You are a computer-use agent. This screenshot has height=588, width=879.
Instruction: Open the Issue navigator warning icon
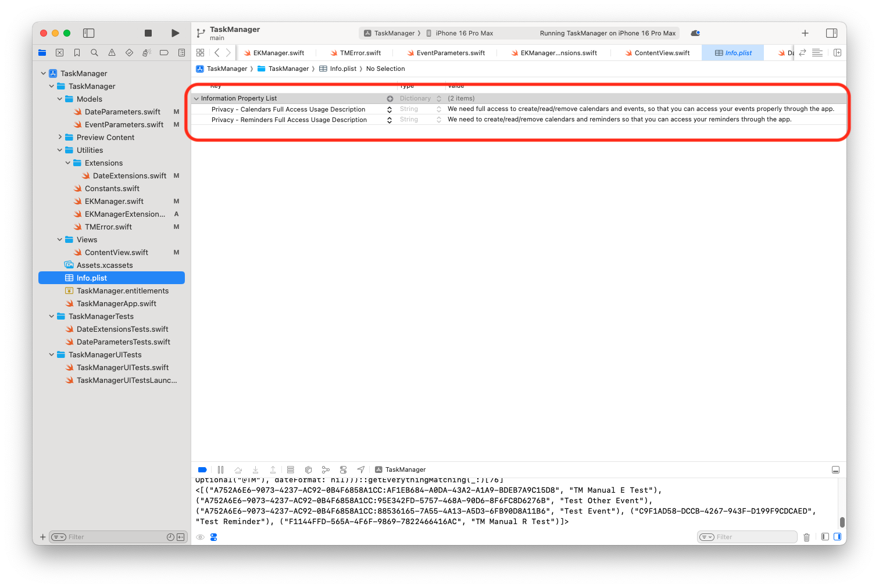pos(112,52)
